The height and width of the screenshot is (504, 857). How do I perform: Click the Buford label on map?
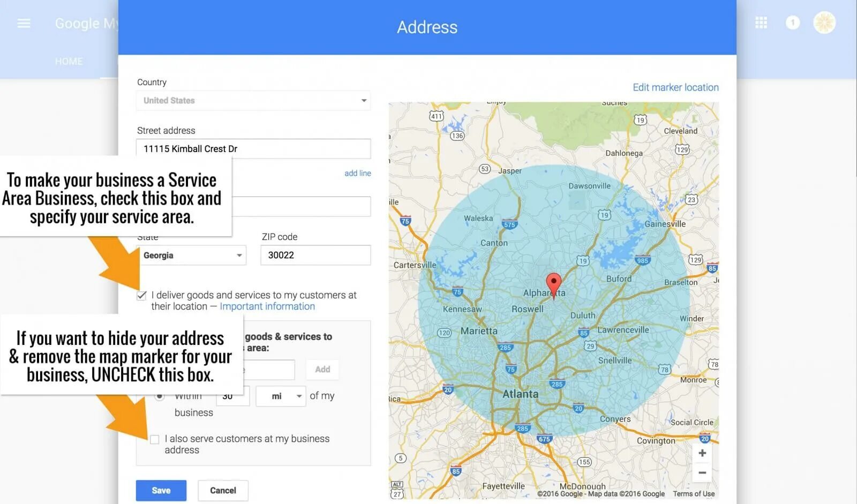coord(619,279)
